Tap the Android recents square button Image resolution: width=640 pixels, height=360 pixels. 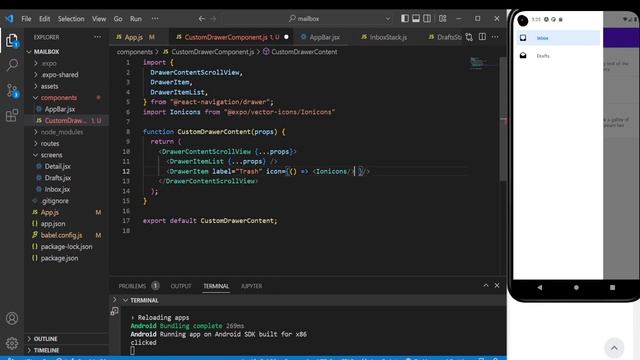click(612, 287)
